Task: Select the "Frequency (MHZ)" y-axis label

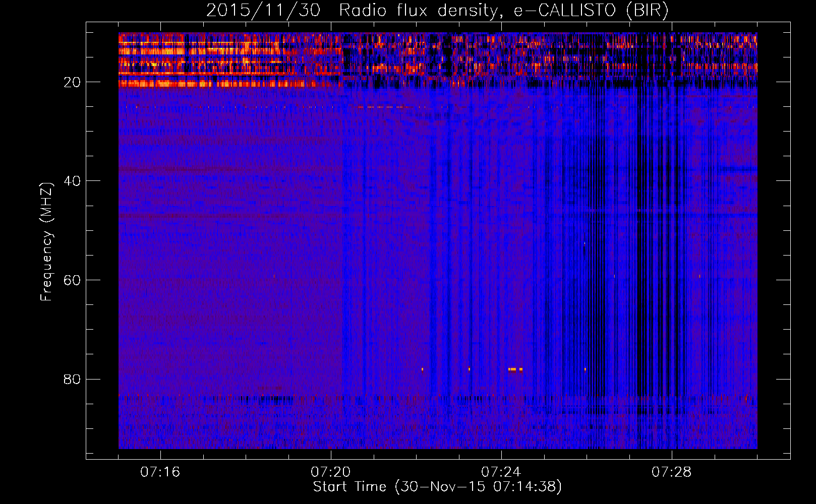Action: coord(46,242)
